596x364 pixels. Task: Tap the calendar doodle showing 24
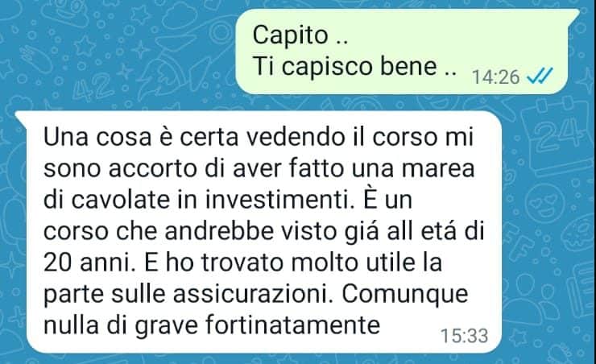[556, 134]
